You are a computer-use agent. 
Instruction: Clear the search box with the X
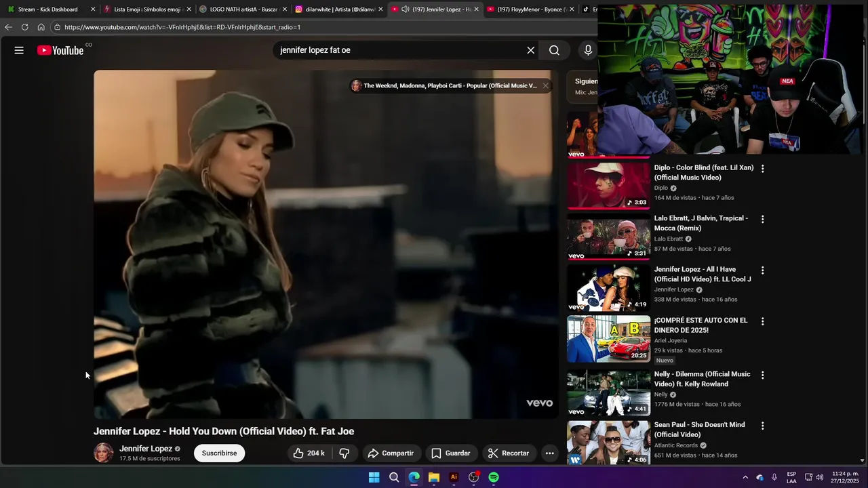[531, 50]
